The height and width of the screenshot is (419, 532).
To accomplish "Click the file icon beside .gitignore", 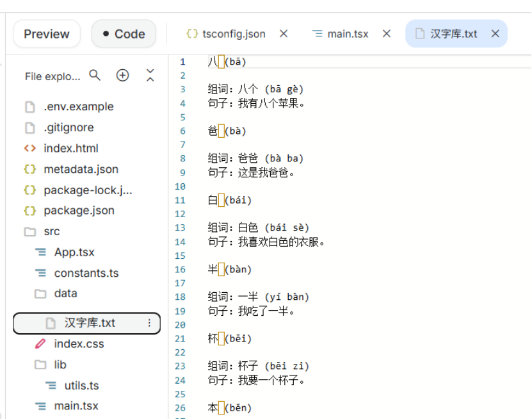I will point(30,127).
